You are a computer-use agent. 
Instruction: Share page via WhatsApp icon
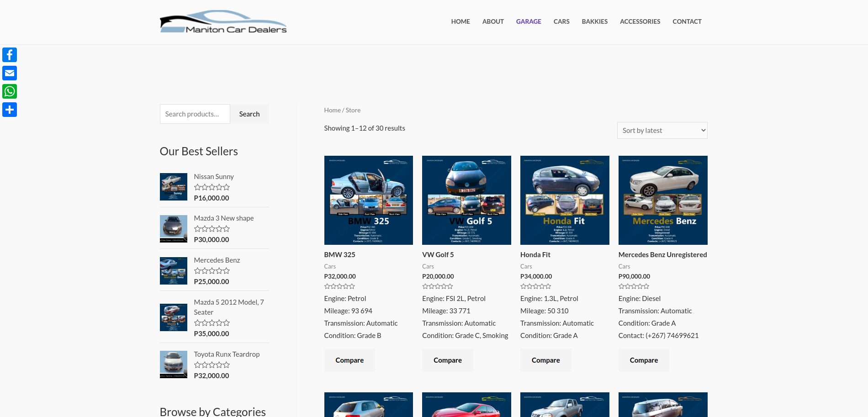click(10, 91)
